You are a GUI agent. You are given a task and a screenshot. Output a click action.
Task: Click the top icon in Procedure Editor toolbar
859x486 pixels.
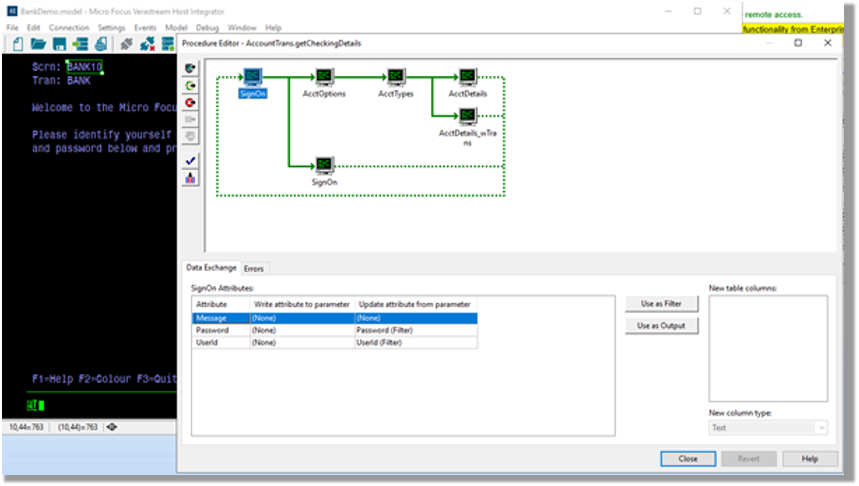coord(190,68)
